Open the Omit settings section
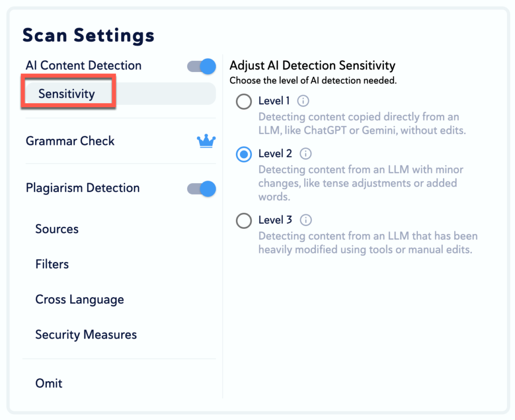The image size is (515, 420). click(49, 383)
